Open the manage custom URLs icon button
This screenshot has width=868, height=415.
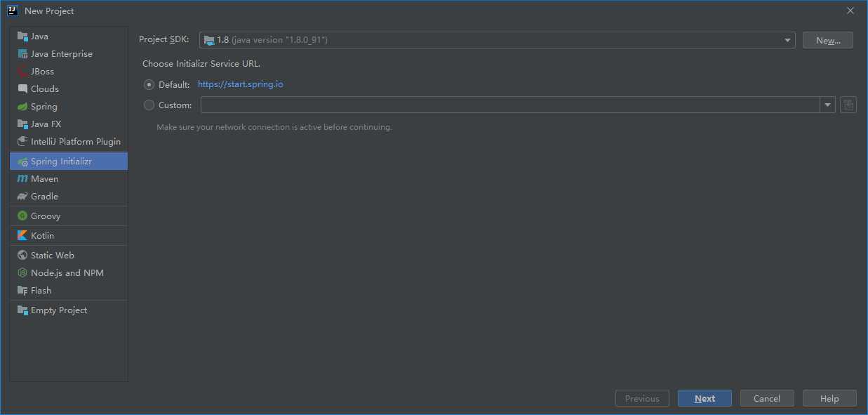[x=848, y=105]
